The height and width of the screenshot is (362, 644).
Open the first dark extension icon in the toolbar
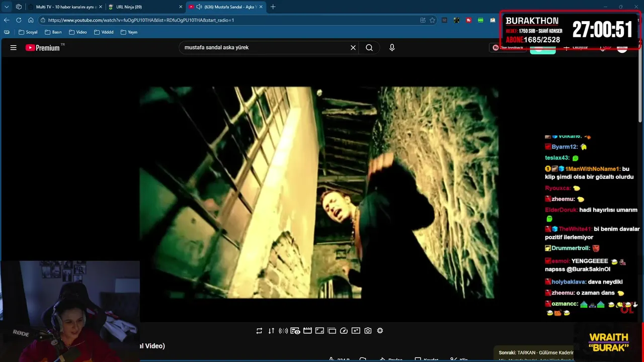444,20
